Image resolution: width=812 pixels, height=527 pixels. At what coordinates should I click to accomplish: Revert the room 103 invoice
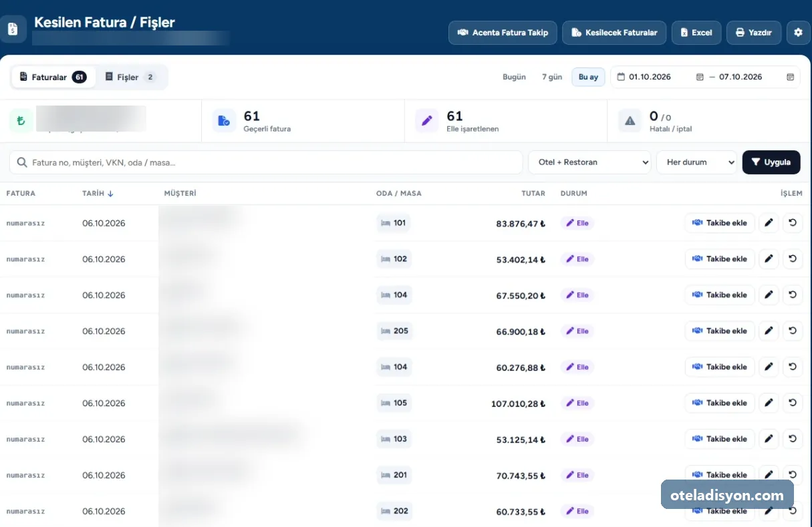tap(793, 440)
